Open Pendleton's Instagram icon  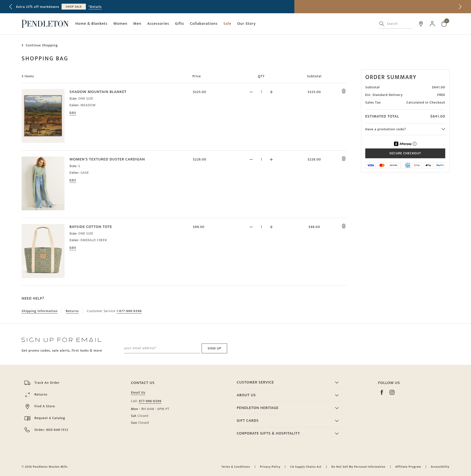(392, 392)
